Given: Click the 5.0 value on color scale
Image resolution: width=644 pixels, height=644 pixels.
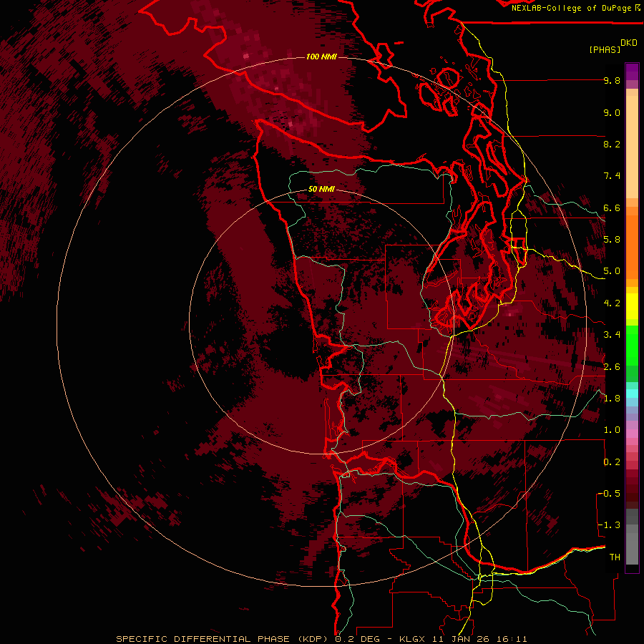Looking at the screenshot, I should (x=612, y=271).
